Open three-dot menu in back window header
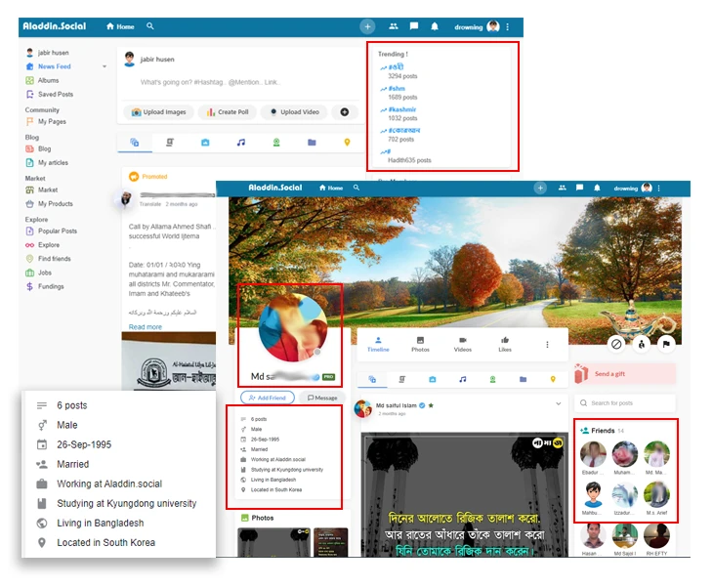The image size is (713, 588). coord(508,26)
